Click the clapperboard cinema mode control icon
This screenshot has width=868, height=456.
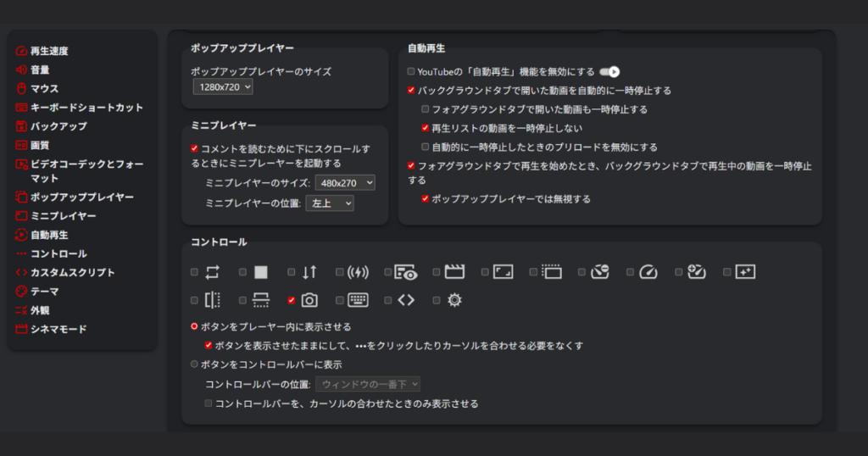[x=455, y=272]
